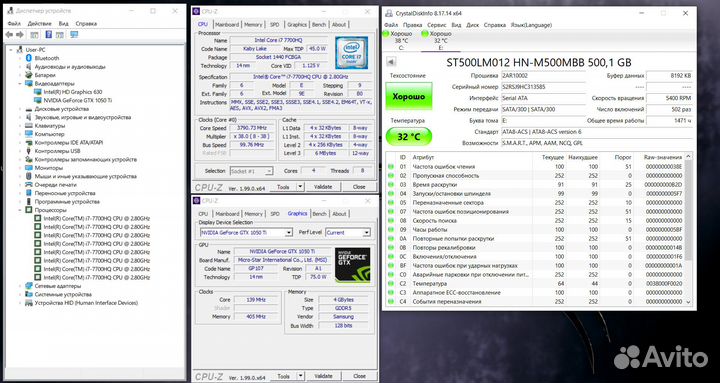The height and width of the screenshot is (383, 720).
Task: Expand the Мыши и иные указывающие устройства category
Action: (x=20, y=176)
